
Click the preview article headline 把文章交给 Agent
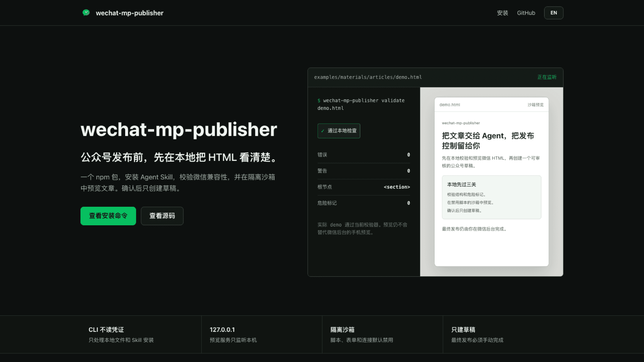488,140
